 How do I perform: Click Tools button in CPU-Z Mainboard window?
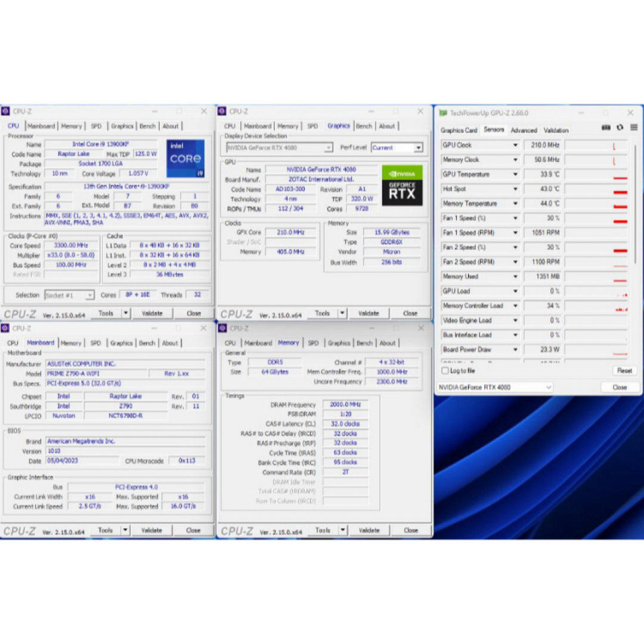(x=105, y=530)
